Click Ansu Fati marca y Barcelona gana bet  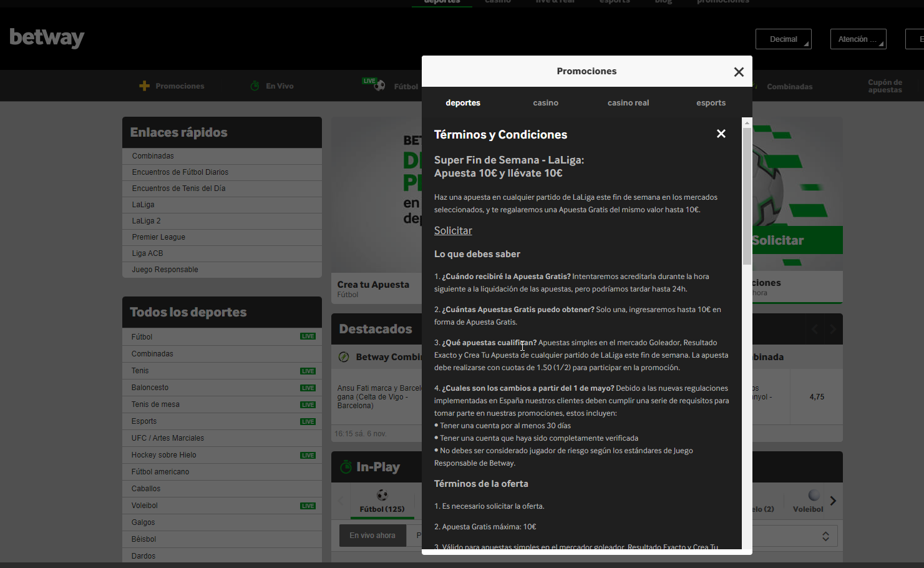[379, 397]
